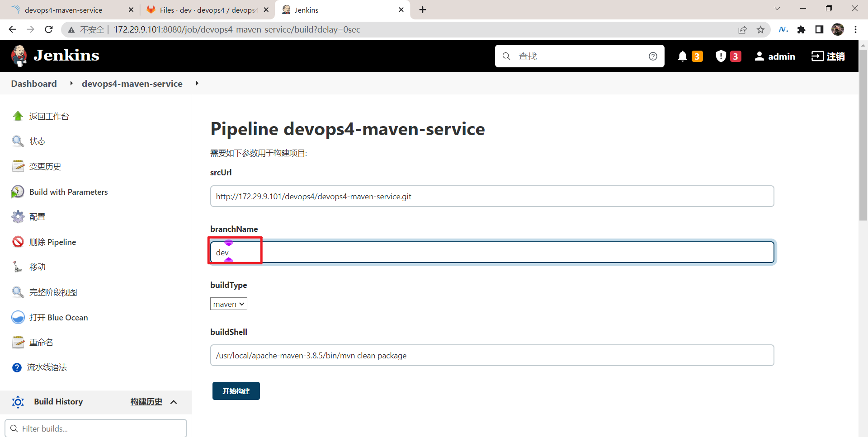
Task: Go to Dashboard breadcrumb
Action: pos(34,84)
